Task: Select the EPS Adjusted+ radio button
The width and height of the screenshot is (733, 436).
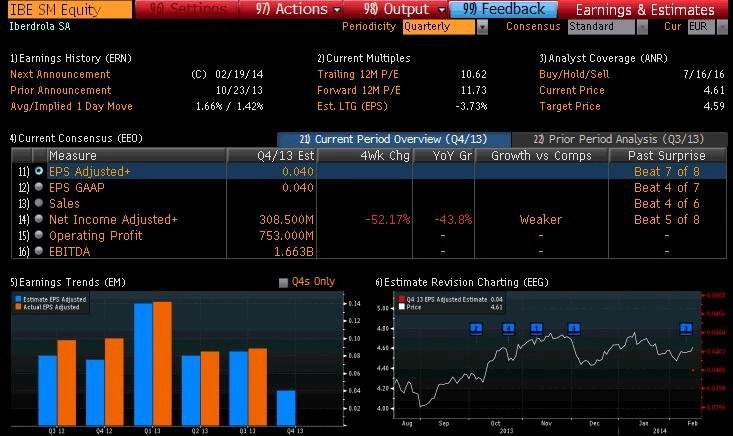Action: (39, 171)
